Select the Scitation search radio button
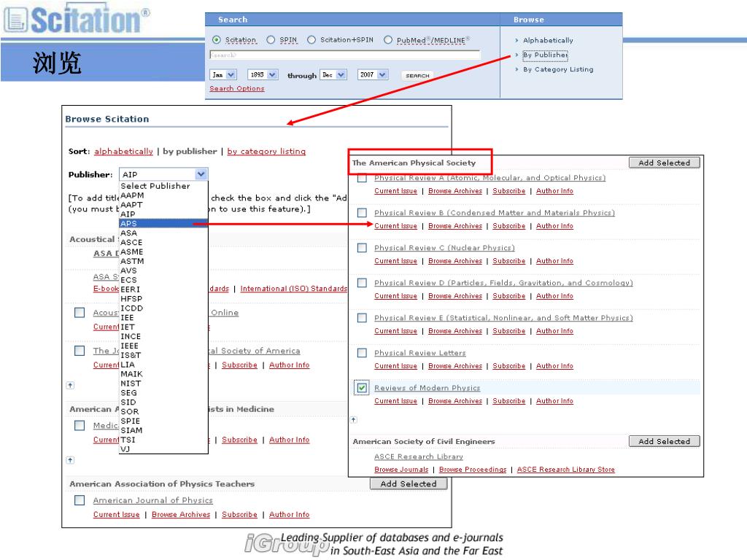 [x=217, y=40]
